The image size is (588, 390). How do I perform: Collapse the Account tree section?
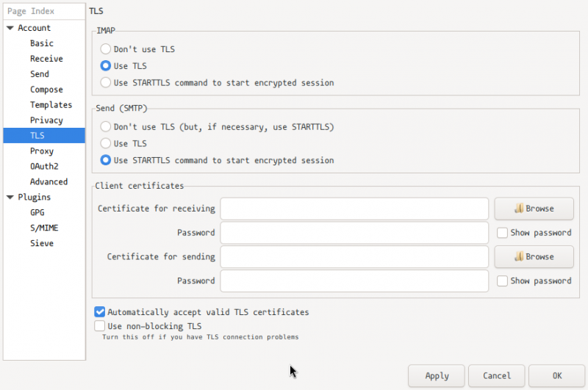(x=10, y=28)
